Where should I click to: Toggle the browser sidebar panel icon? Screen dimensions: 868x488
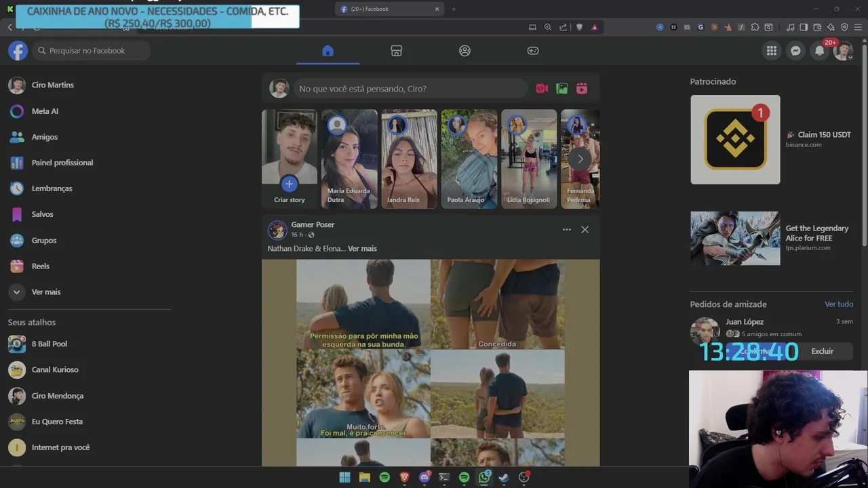click(804, 27)
